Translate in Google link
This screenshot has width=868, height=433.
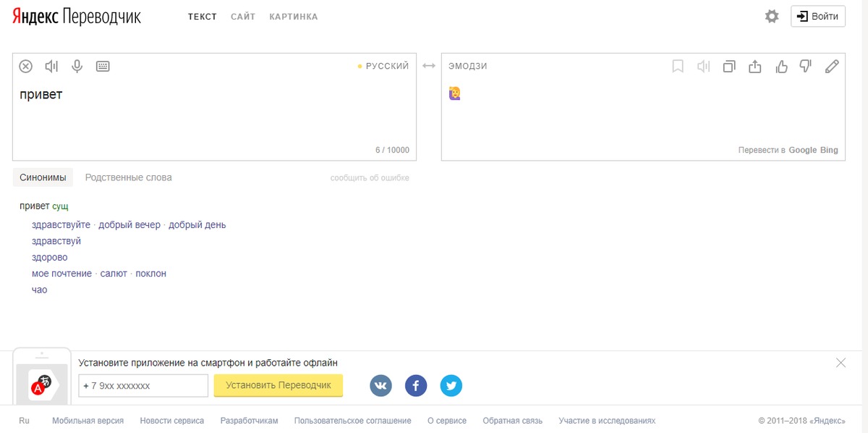click(802, 150)
